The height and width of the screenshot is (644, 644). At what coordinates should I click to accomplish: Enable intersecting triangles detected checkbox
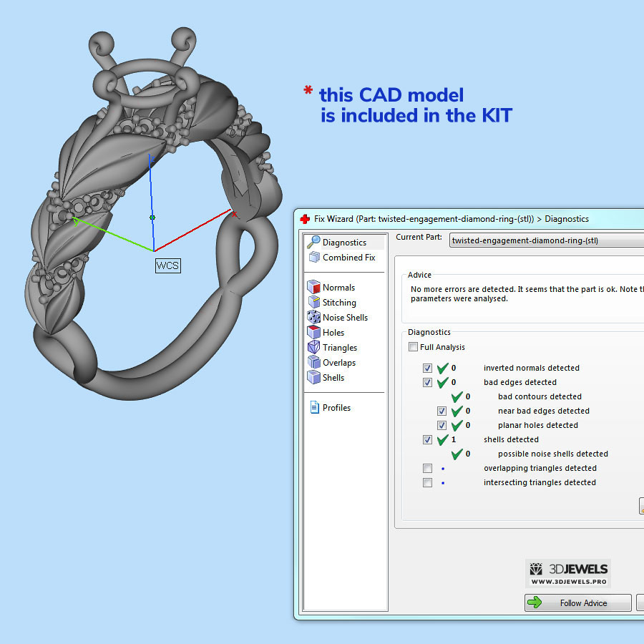(x=427, y=482)
